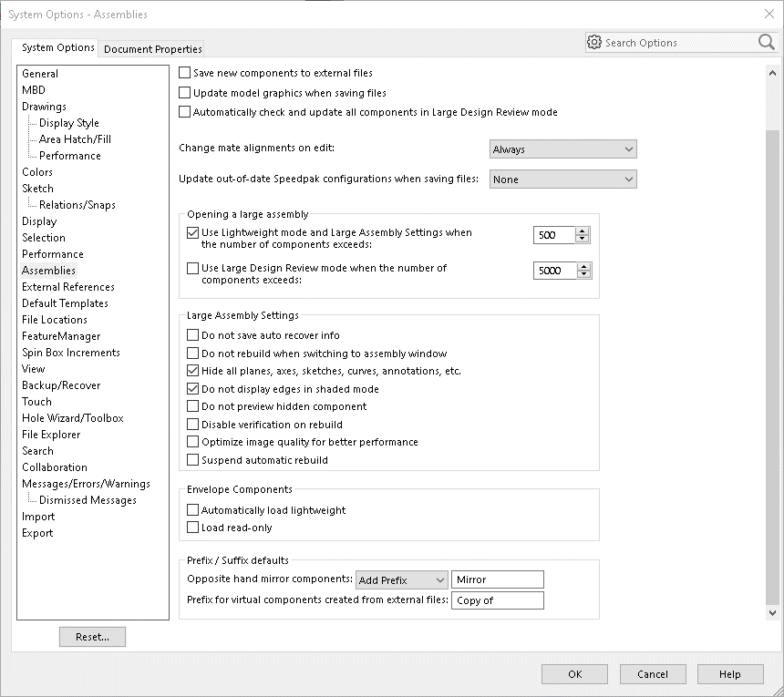Check Update model graphics when saving files

pos(184,93)
